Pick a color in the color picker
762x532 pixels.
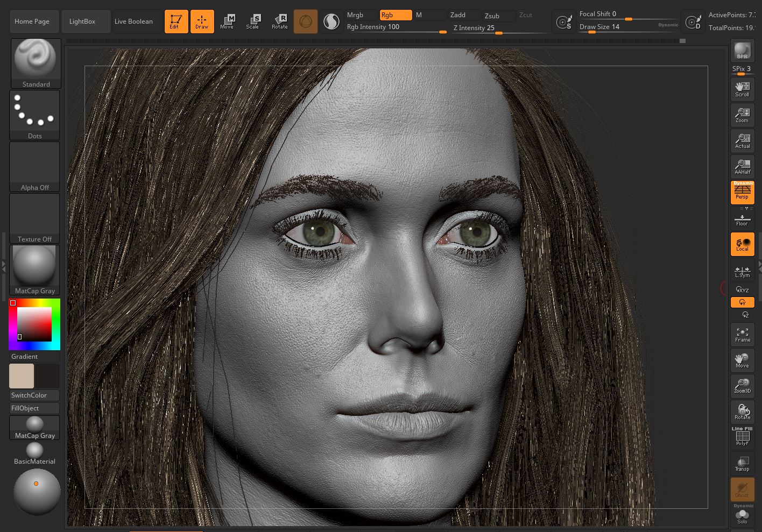34,324
